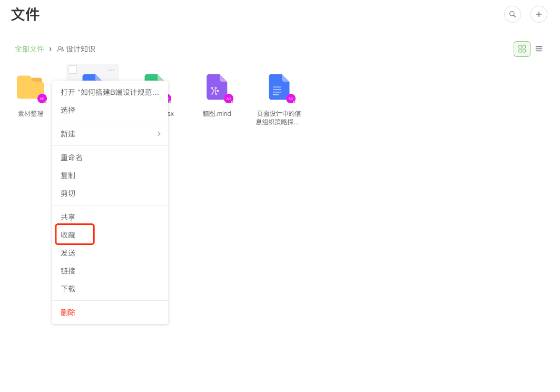Select 重命名 in the context menu

pyautogui.click(x=72, y=158)
